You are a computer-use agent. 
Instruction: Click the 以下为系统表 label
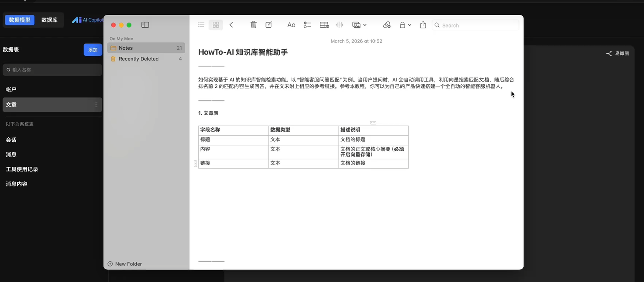click(20, 124)
